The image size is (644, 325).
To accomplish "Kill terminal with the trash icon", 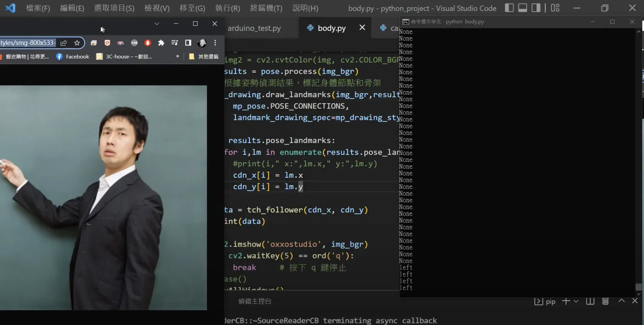I will tap(606, 301).
